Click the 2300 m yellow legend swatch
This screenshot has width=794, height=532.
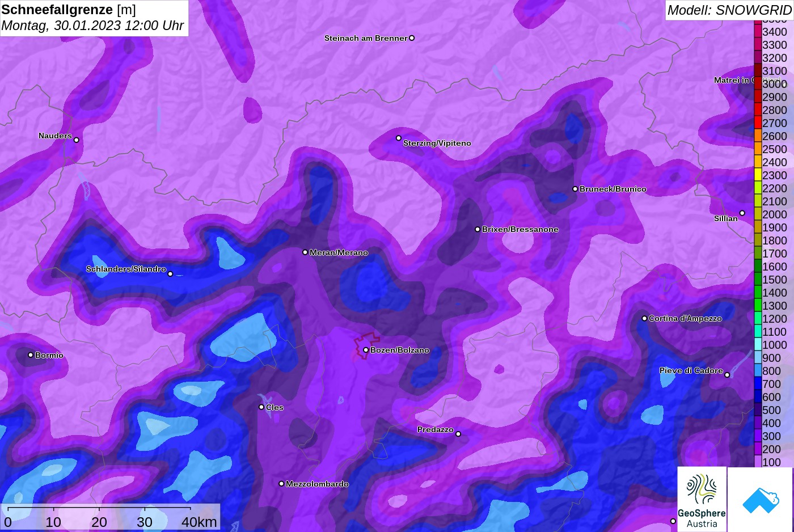tap(758, 175)
